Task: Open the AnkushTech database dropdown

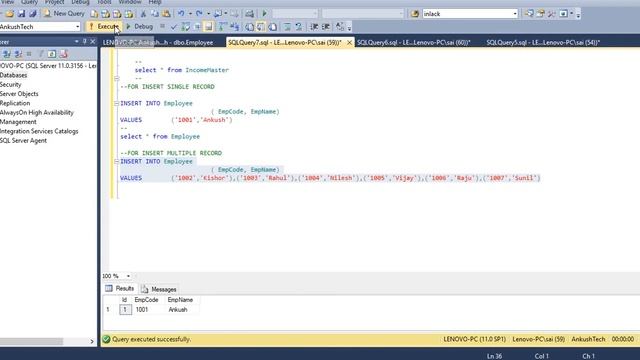Action: [78, 27]
